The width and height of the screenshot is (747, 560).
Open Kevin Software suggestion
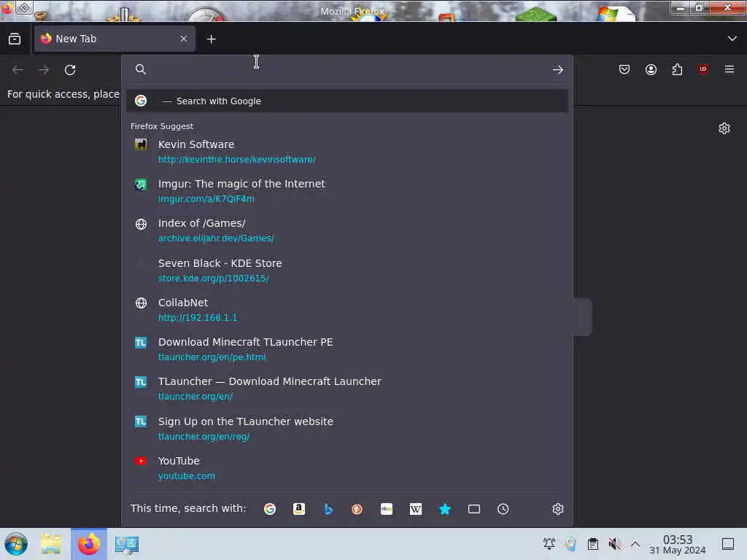point(347,152)
